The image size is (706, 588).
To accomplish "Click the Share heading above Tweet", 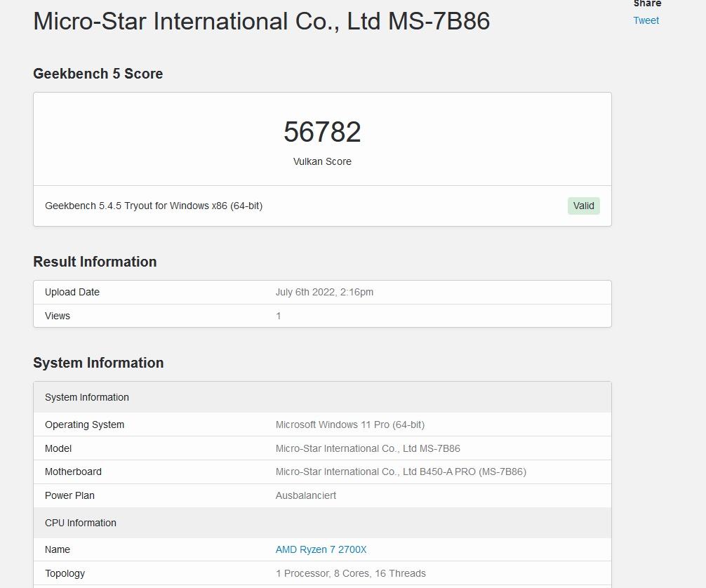I will tap(647, 4).
